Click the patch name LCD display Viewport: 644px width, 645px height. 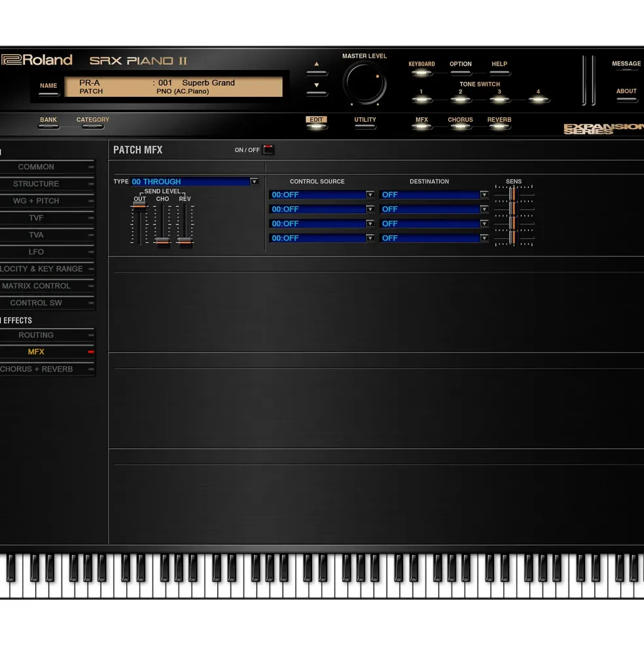click(173, 87)
